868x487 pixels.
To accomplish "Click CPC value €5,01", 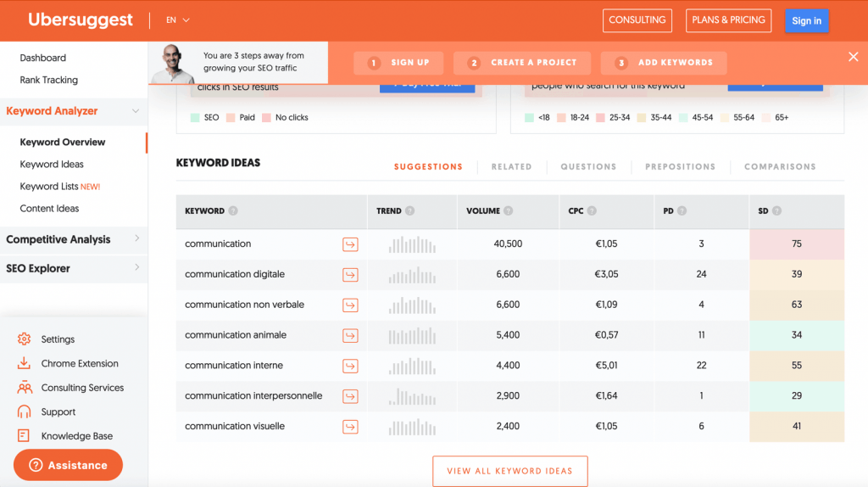I will [x=606, y=366].
